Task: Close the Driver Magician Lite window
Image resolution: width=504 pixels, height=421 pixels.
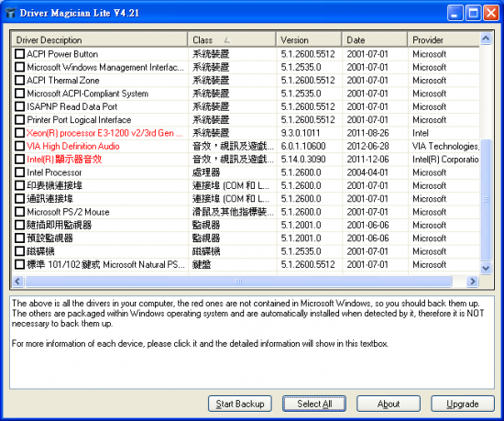Action: coord(491,13)
